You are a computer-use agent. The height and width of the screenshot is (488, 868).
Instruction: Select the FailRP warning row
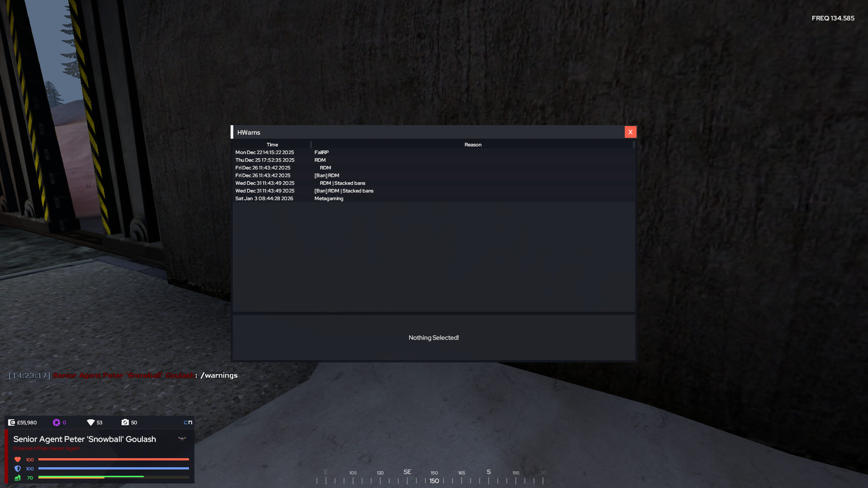coord(321,152)
